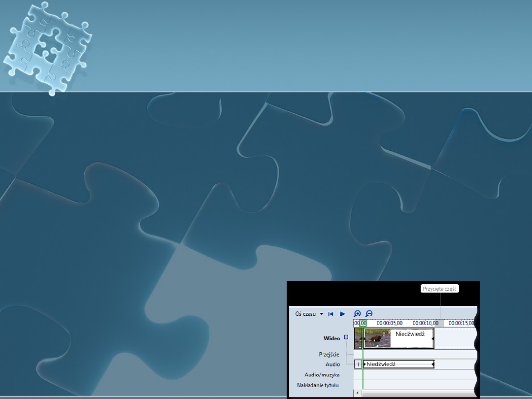
Task: Select the Nakładanie tytułu track label
Action: pos(318,385)
